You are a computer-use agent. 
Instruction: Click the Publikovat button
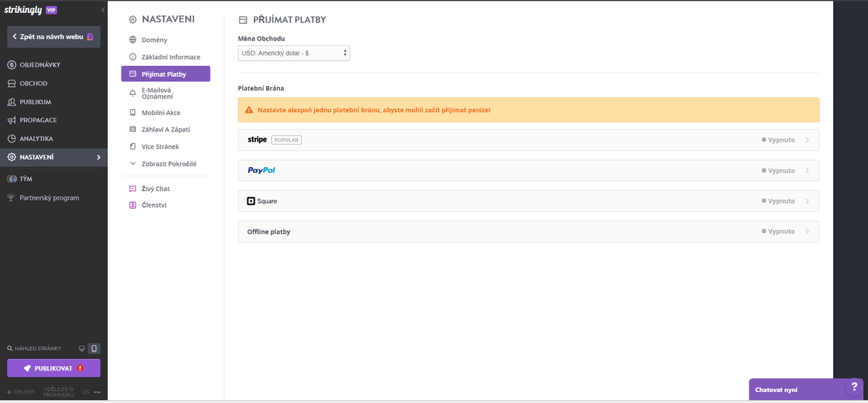54,368
